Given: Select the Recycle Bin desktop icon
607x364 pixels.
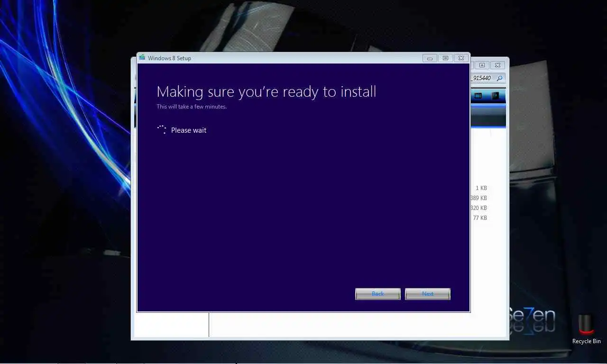Looking at the screenshot, I should (587, 329).
